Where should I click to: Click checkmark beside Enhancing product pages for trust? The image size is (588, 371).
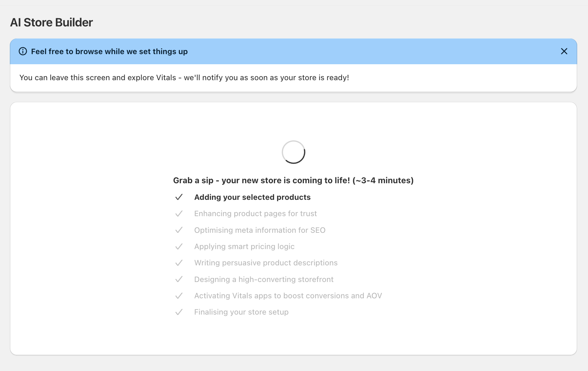click(x=179, y=214)
